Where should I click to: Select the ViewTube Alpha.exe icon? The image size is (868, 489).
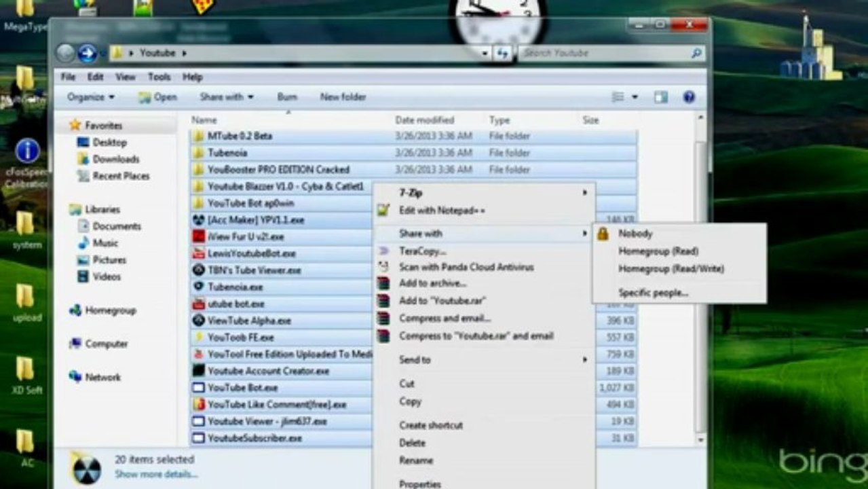pos(198,321)
